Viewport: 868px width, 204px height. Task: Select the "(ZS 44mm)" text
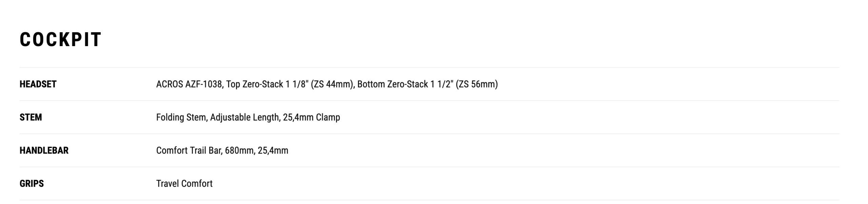click(x=334, y=84)
